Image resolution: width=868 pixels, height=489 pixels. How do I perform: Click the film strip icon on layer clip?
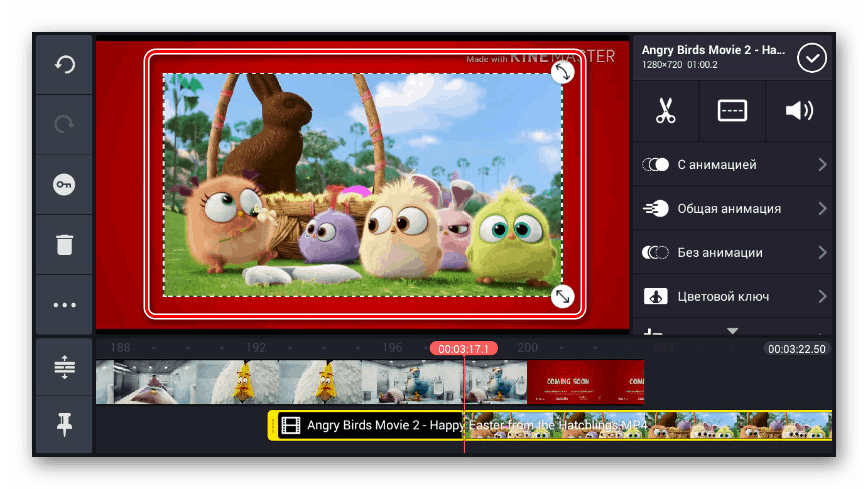291,425
